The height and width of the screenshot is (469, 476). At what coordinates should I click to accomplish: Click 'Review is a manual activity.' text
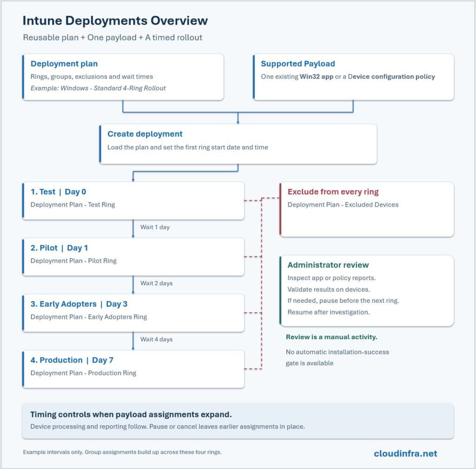coord(331,337)
